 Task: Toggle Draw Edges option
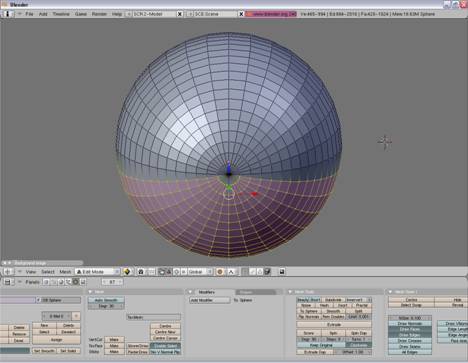point(410,335)
